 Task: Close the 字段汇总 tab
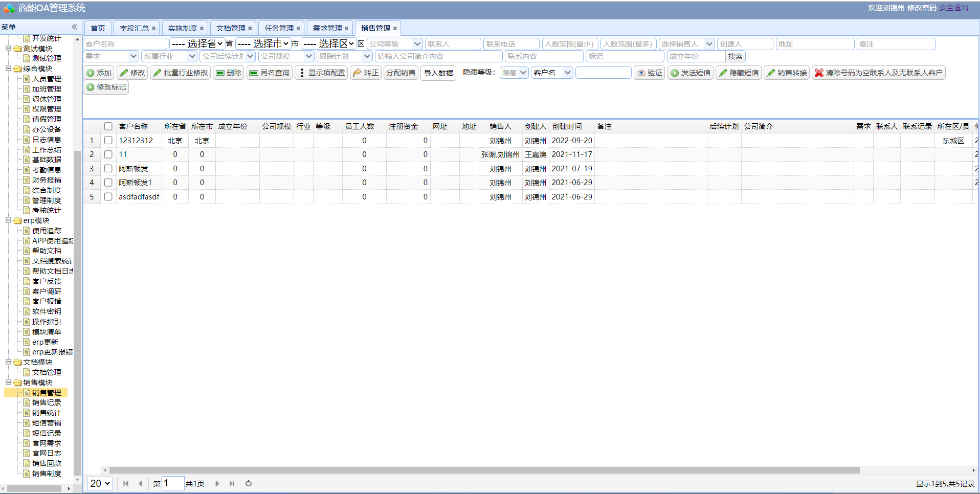[x=153, y=28]
